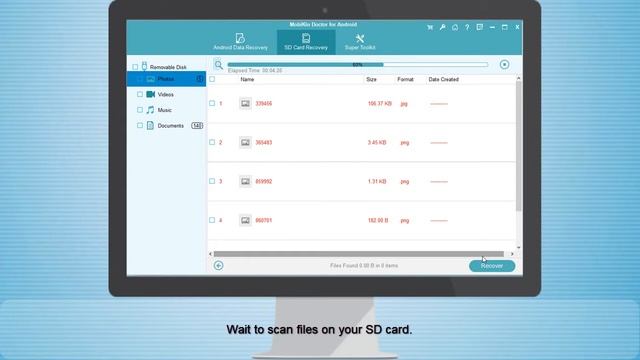Sort by the Date Created column header
The height and width of the screenshot is (360, 640).
444,80
